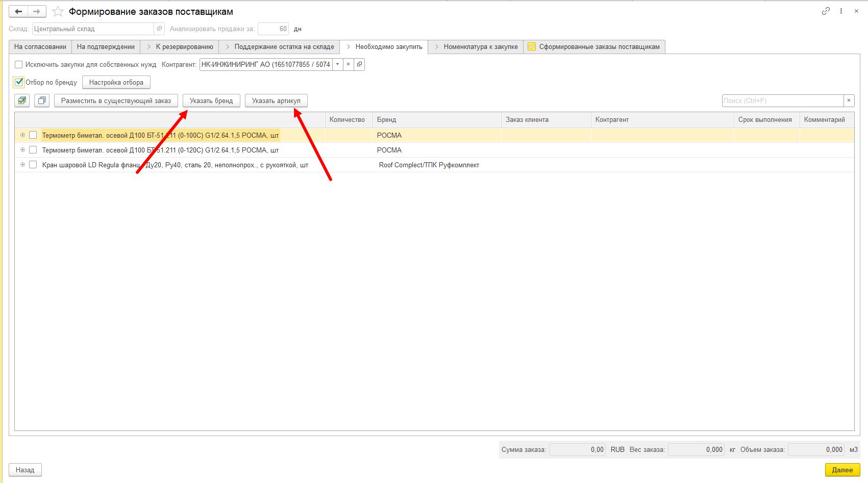Add form to favorites with star icon
Viewport: 868px width, 483px height.
coord(58,11)
